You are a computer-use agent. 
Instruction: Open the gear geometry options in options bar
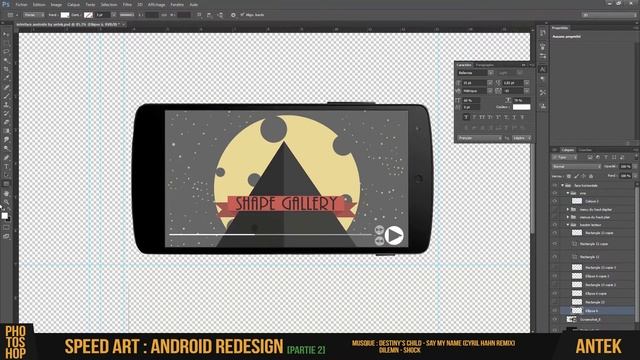(x=233, y=15)
